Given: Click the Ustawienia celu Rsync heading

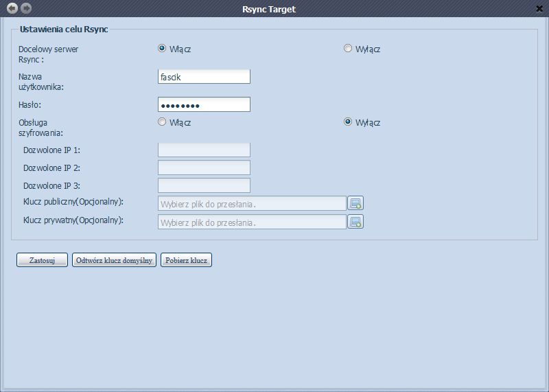Looking at the screenshot, I should (64, 29).
